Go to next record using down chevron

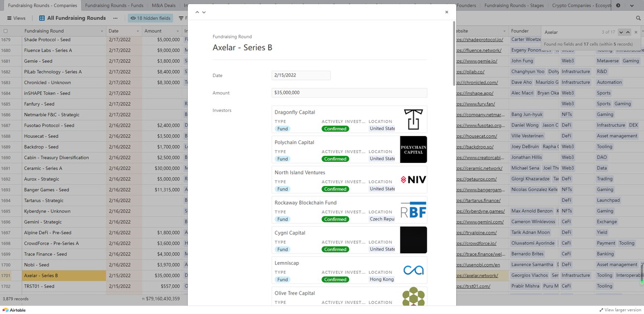[x=204, y=12]
